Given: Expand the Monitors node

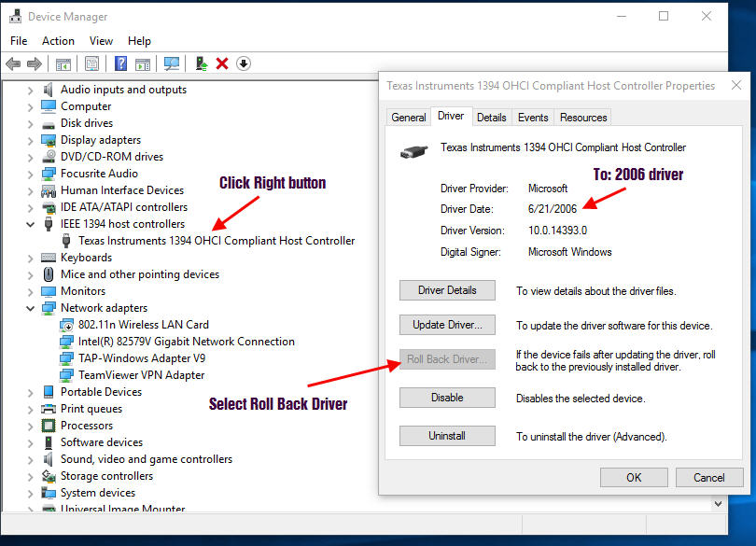Looking at the screenshot, I should (31, 292).
